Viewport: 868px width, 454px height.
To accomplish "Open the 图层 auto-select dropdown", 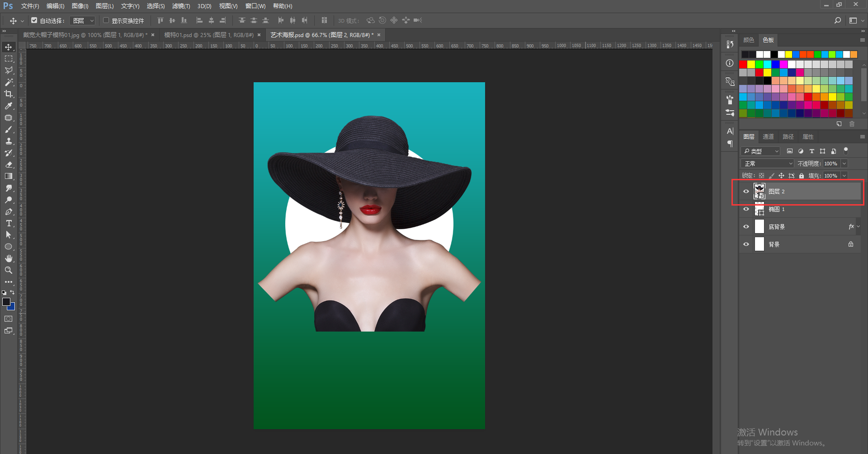I will click(x=83, y=20).
